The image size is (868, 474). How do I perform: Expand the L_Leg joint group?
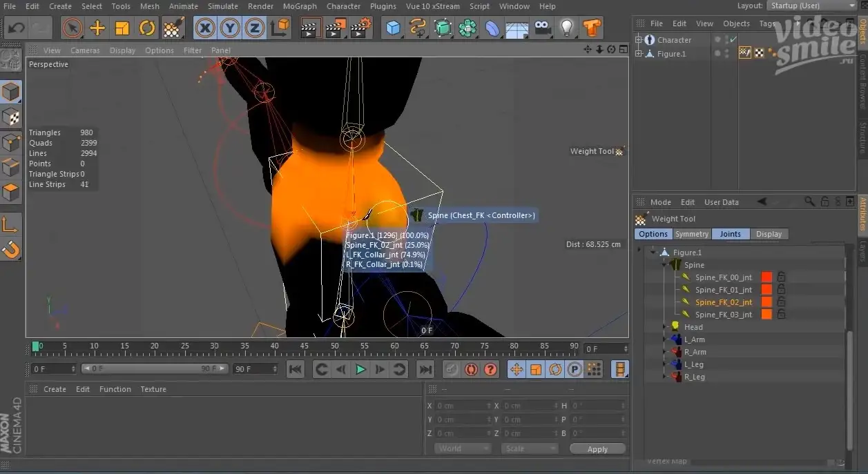[665, 364]
